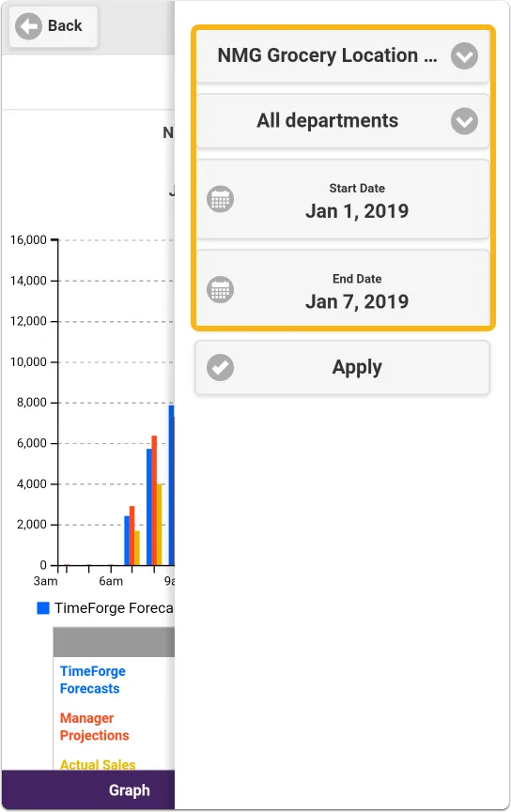511x812 pixels.
Task: Click the 6am time axis label
Action: coord(111,581)
